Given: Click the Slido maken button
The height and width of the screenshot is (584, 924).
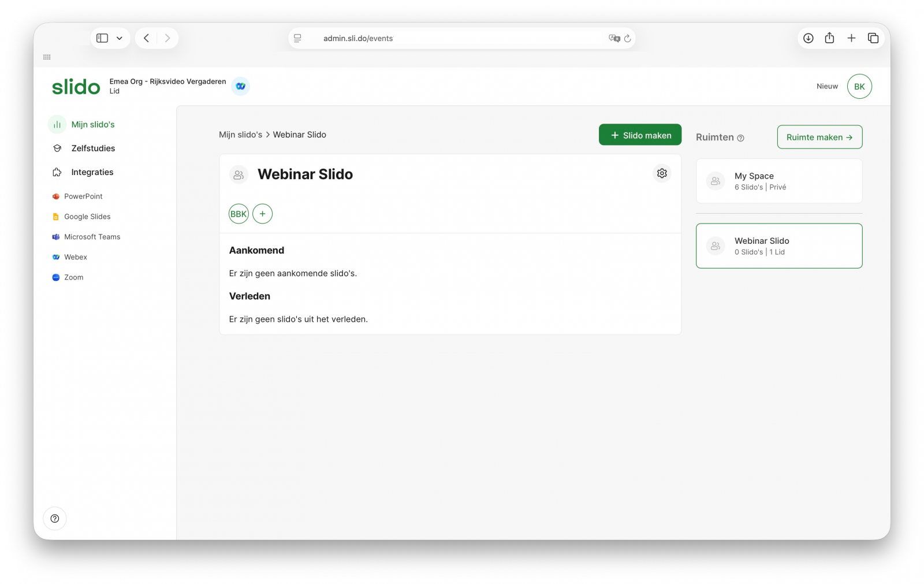Looking at the screenshot, I should coord(640,135).
